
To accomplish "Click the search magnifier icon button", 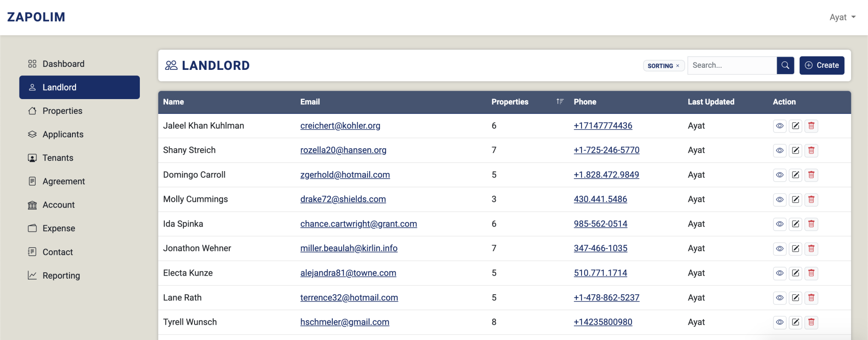I will 785,65.
